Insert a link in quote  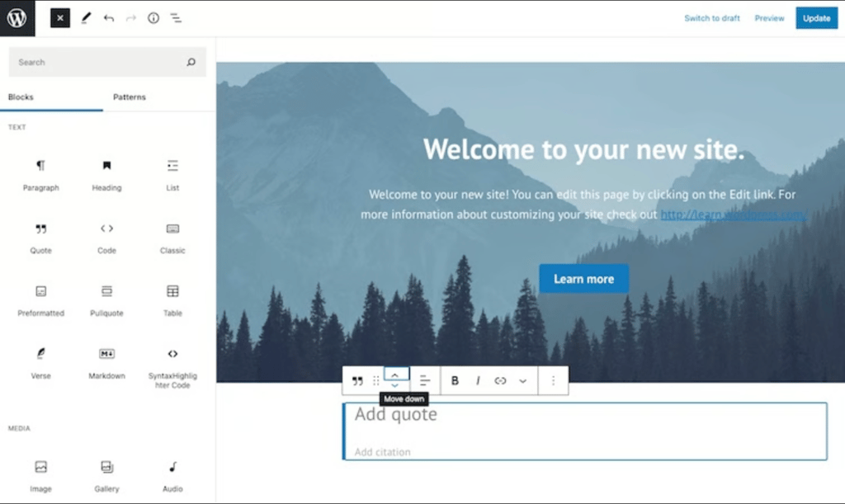click(x=500, y=381)
